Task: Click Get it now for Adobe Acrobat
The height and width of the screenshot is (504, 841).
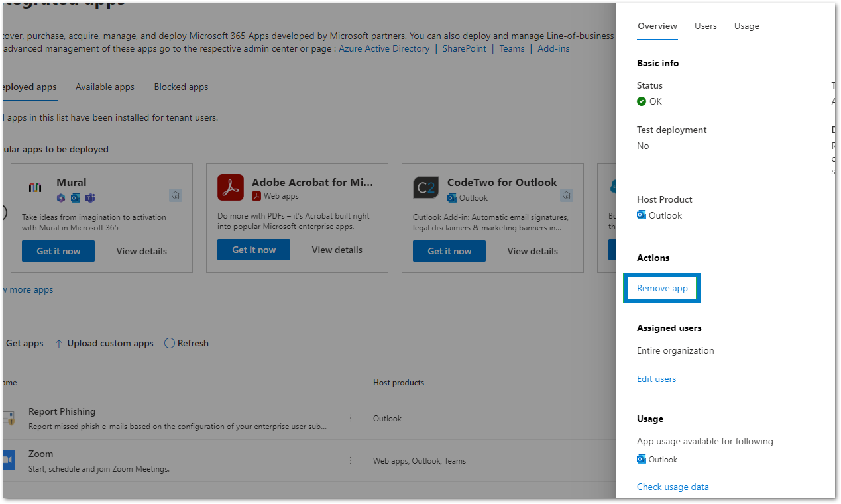Action: [254, 250]
